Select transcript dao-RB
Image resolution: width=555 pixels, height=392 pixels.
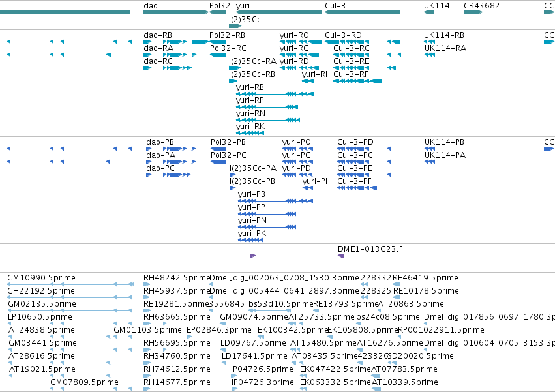pyautogui.click(x=158, y=35)
